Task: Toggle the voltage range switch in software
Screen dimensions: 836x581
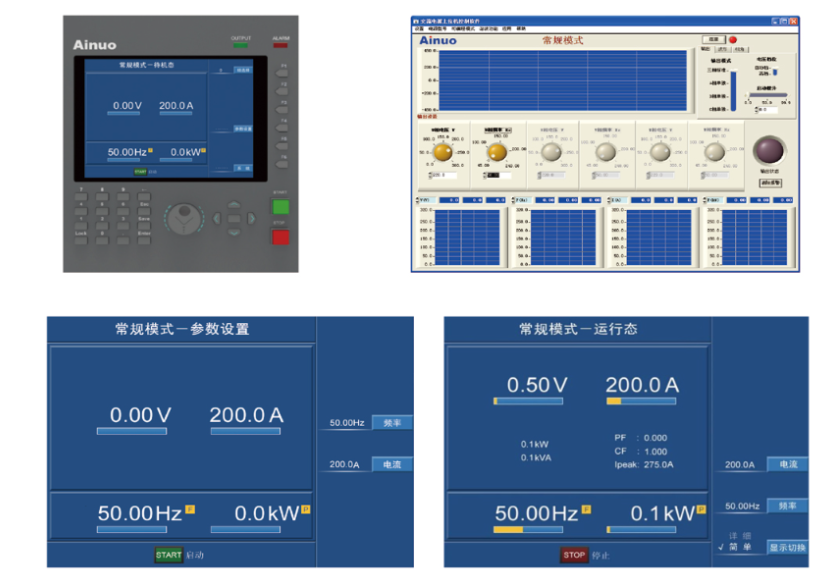Action: tap(773, 72)
